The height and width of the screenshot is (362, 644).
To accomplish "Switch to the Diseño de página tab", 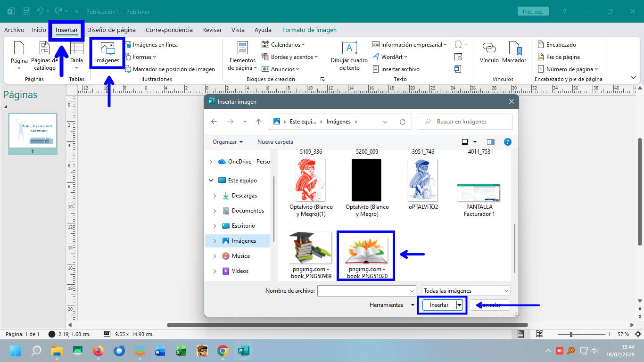I will pyautogui.click(x=111, y=30).
